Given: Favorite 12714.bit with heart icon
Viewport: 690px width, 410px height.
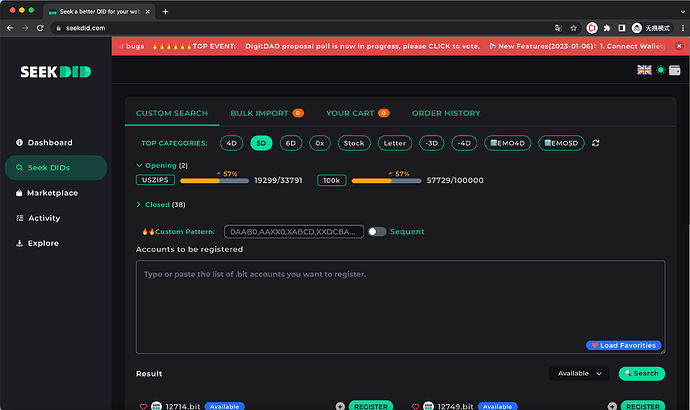Looking at the screenshot, I should coord(143,406).
